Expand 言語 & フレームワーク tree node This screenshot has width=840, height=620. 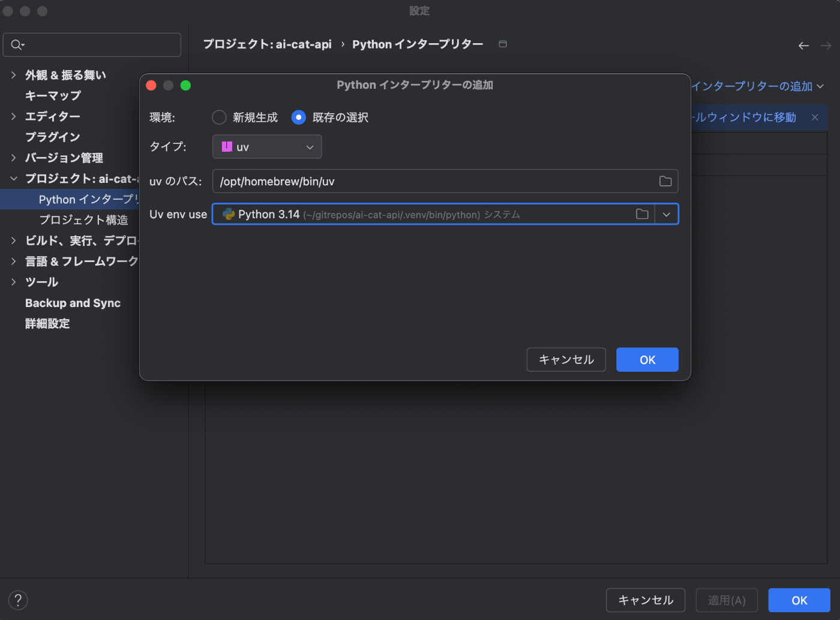(13, 261)
